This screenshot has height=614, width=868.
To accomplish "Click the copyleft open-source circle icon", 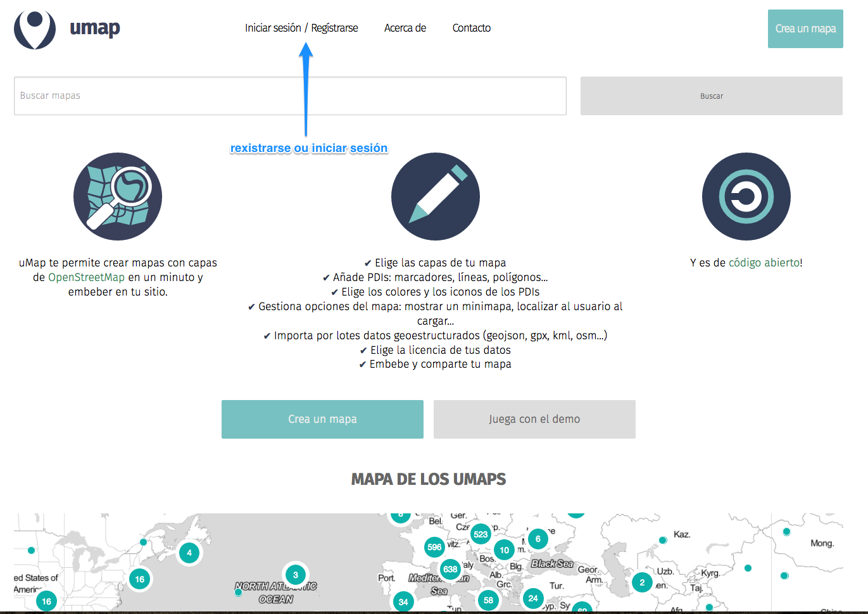I will (746, 196).
